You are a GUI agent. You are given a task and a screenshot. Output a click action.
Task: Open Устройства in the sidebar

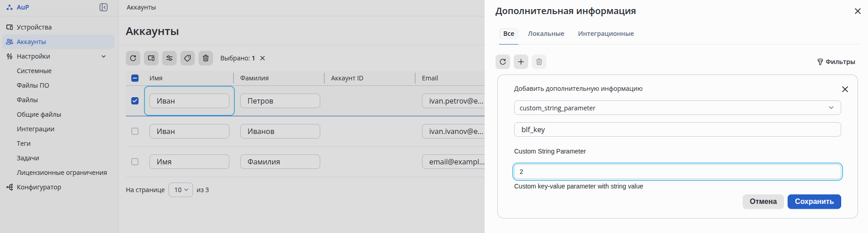58,27
